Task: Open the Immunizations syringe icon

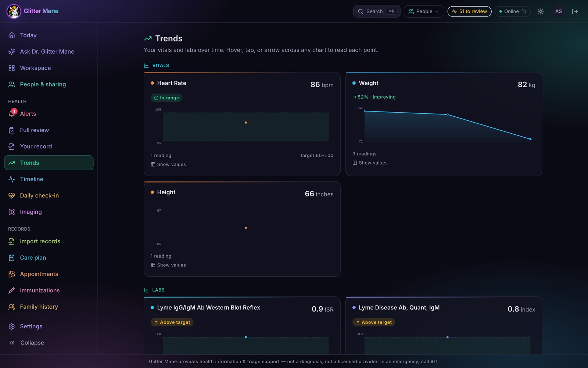Action: 12,290
